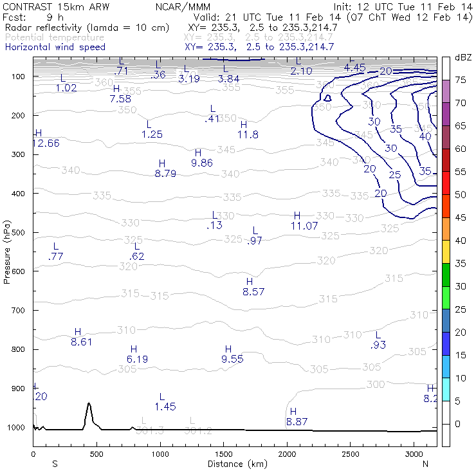Image resolution: width=476 pixels, height=476 pixels.
Task: Click the wind maximum 'H 9.55'
Action: (232, 354)
